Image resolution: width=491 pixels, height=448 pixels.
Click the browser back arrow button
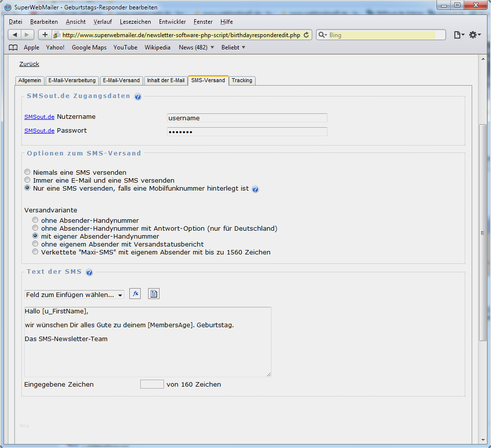coord(15,35)
